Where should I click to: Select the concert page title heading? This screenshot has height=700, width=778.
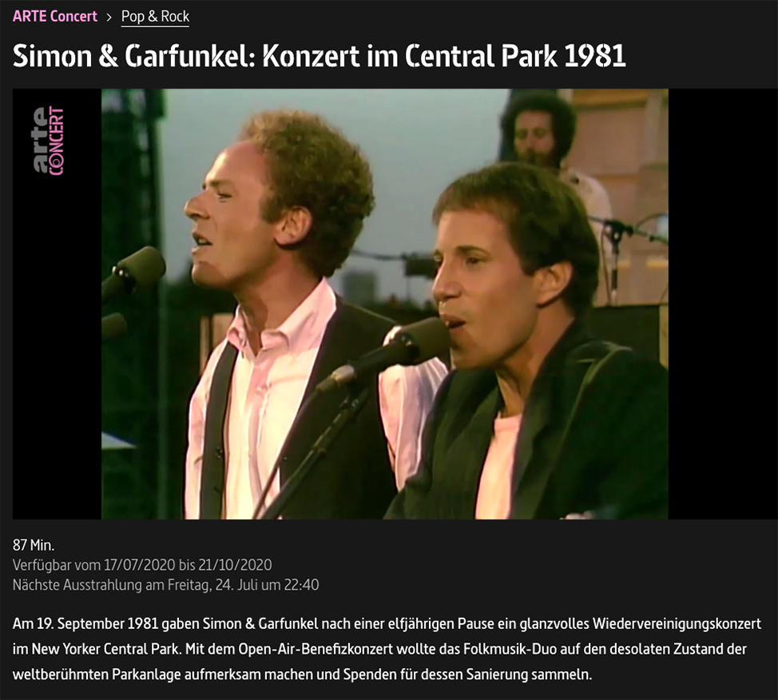coord(319,56)
